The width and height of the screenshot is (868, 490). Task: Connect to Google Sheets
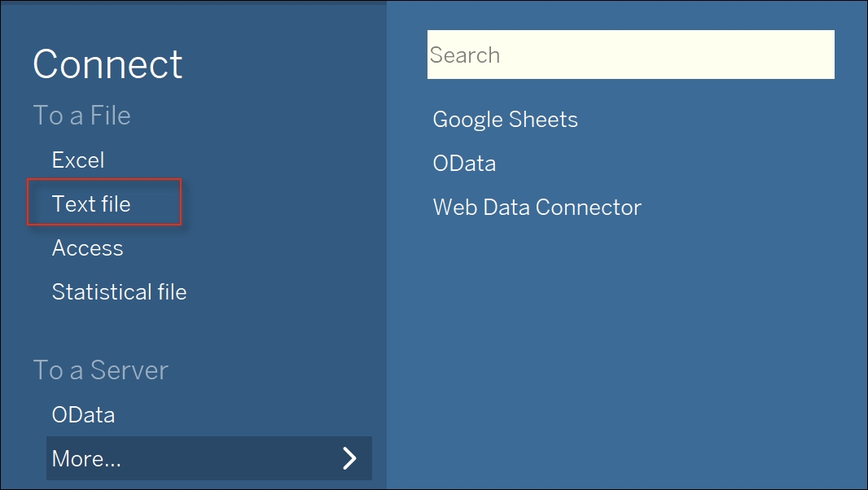pyautogui.click(x=505, y=120)
